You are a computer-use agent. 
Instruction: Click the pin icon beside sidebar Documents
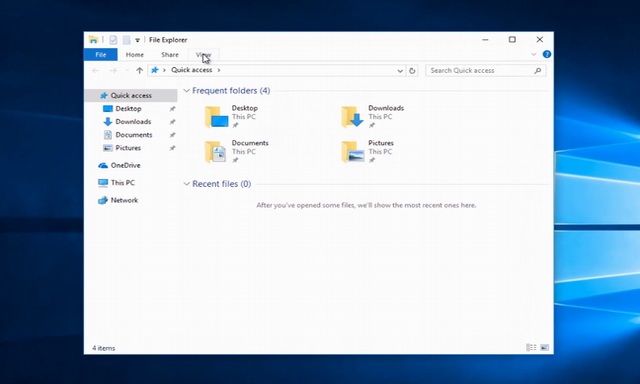click(172, 135)
